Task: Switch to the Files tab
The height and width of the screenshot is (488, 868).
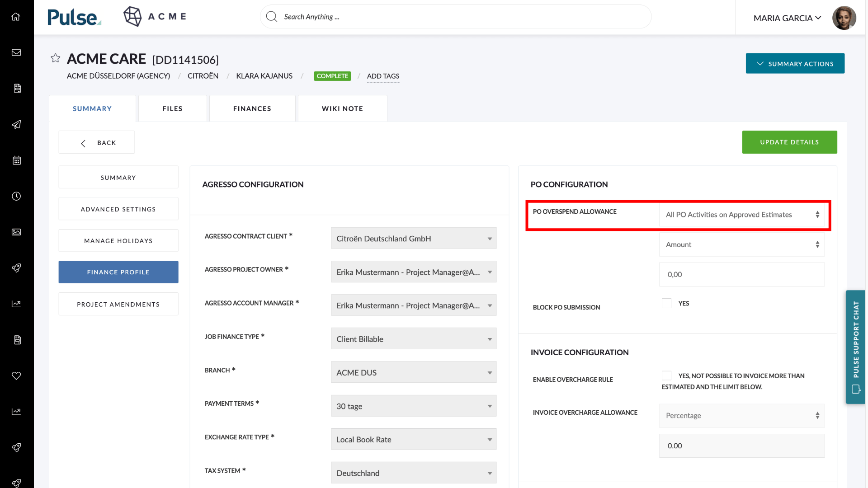Action: [x=173, y=108]
